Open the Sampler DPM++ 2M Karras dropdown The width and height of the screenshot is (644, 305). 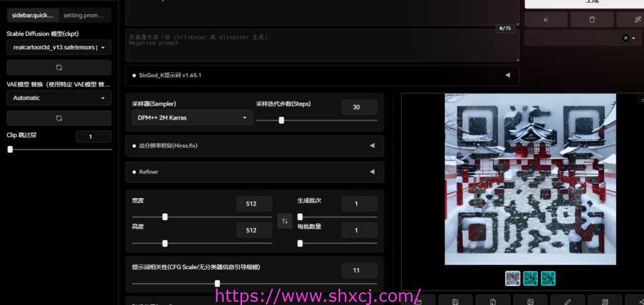point(192,118)
